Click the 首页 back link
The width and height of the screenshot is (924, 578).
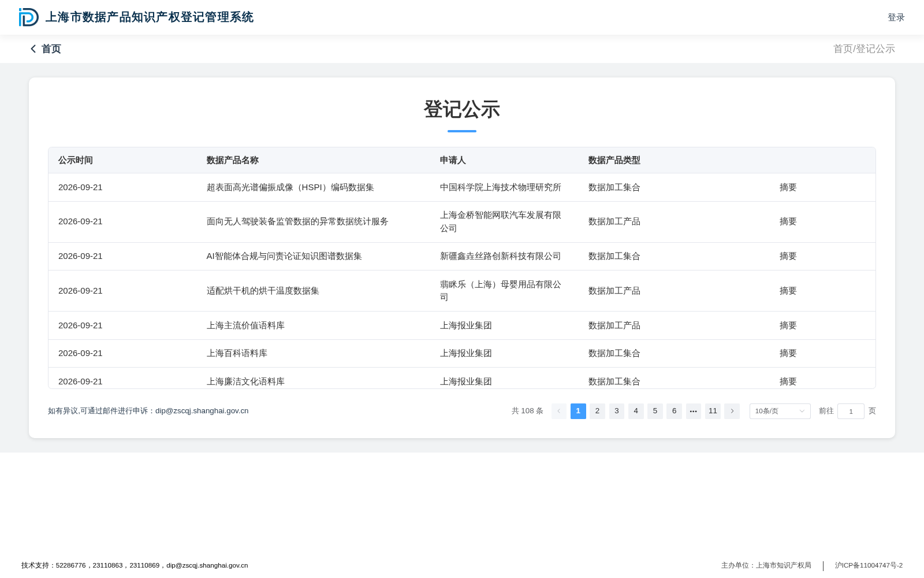(51, 49)
